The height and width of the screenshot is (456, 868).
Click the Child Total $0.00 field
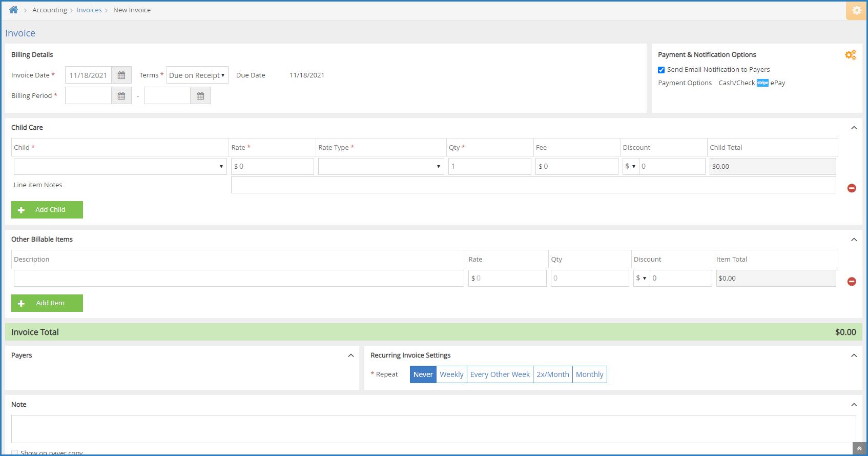point(773,167)
